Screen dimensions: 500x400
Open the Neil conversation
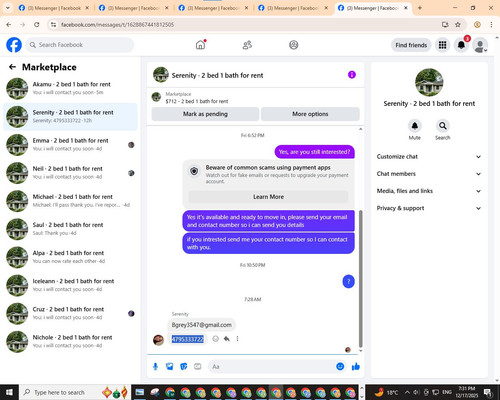click(70, 173)
